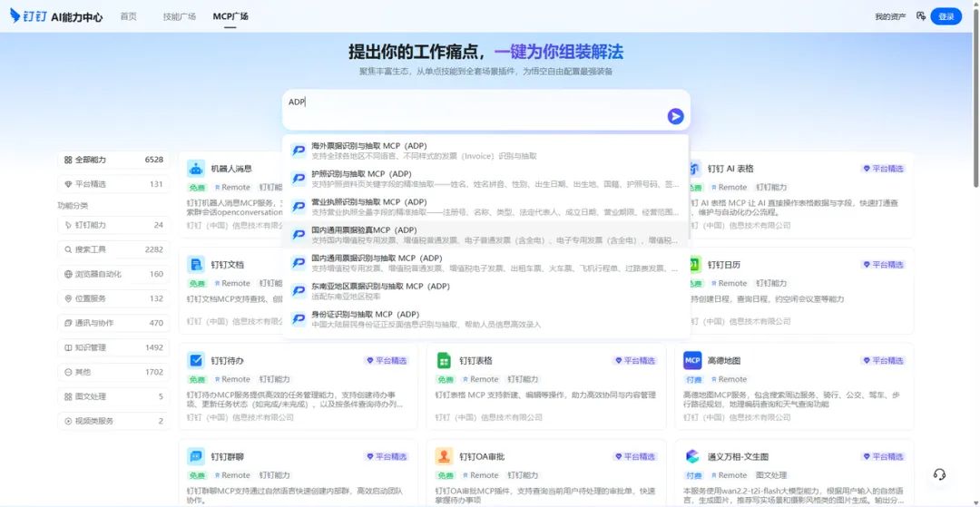Open 我的资产 link

[x=890, y=17]
